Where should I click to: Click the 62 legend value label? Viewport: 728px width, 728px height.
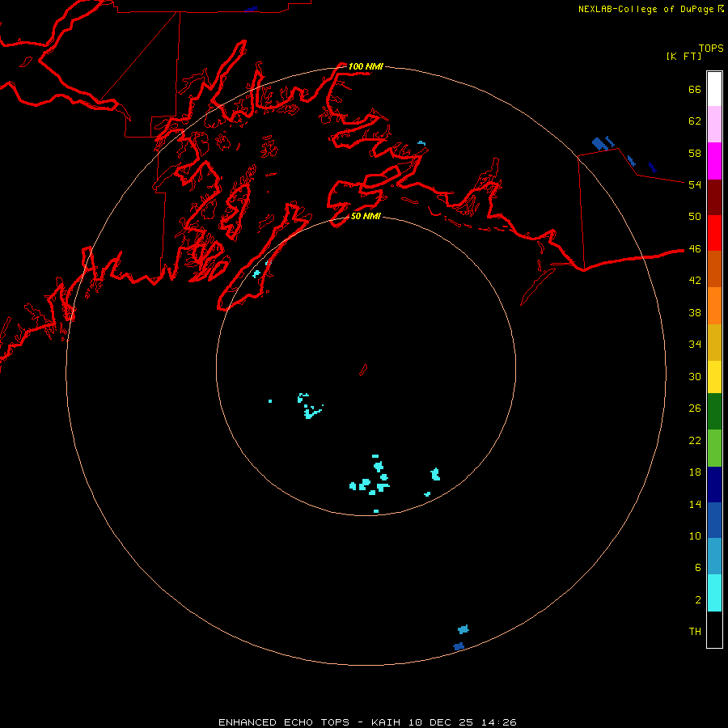click(x=695, y=121)
